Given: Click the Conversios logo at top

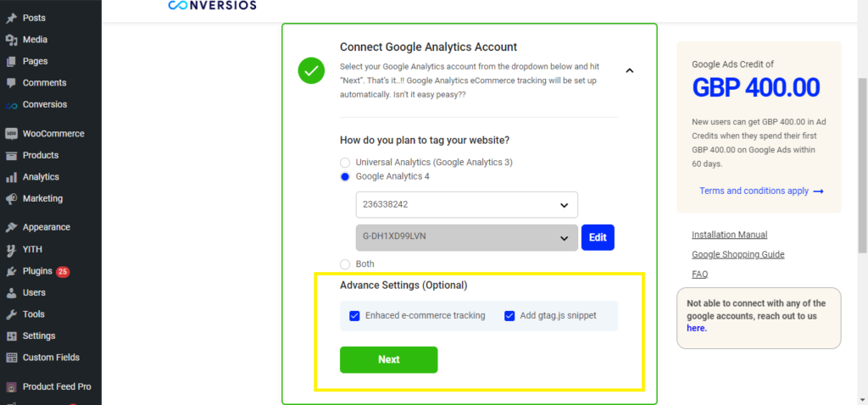Looking at the screenshot, I should coord(212,6).
